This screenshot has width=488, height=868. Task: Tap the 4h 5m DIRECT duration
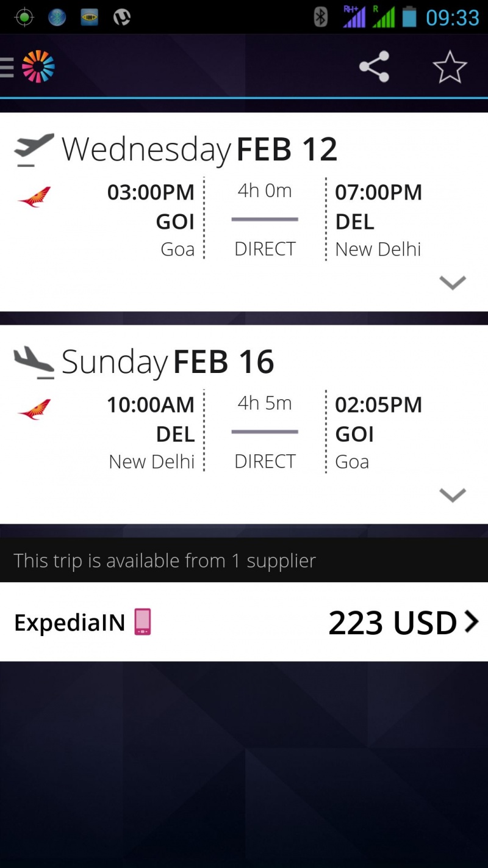click(x=265, y=431)
